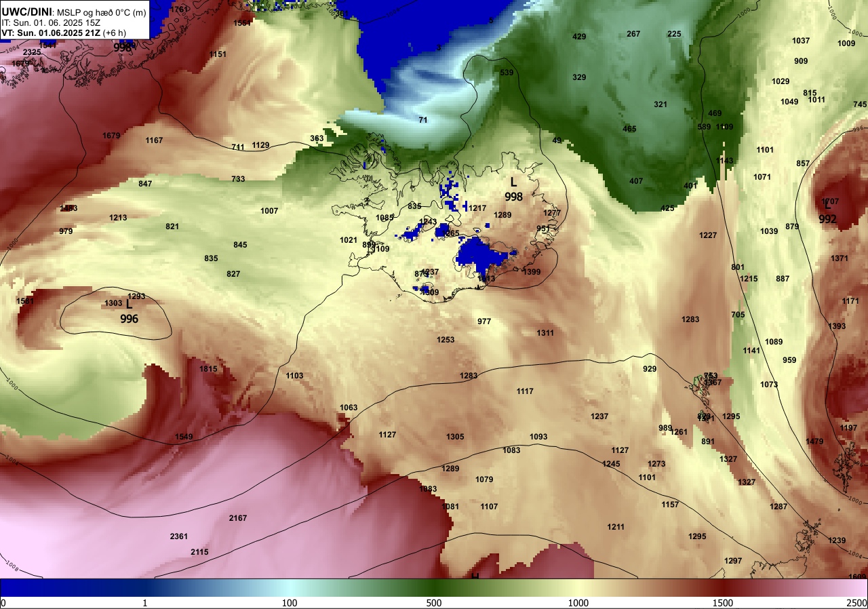Click the map value 1167

(x=154, y=140)
